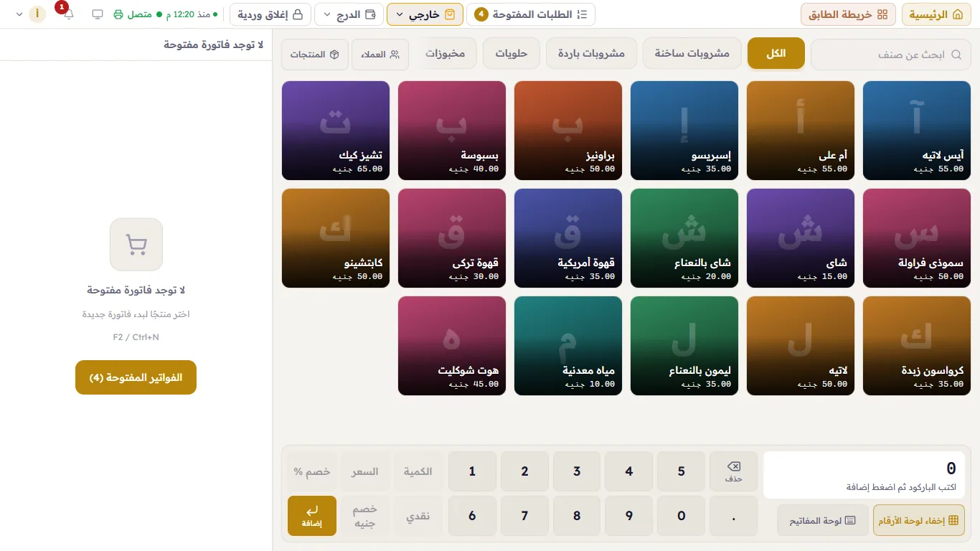Click the monitor display icon in top bar

coord(98,14)
